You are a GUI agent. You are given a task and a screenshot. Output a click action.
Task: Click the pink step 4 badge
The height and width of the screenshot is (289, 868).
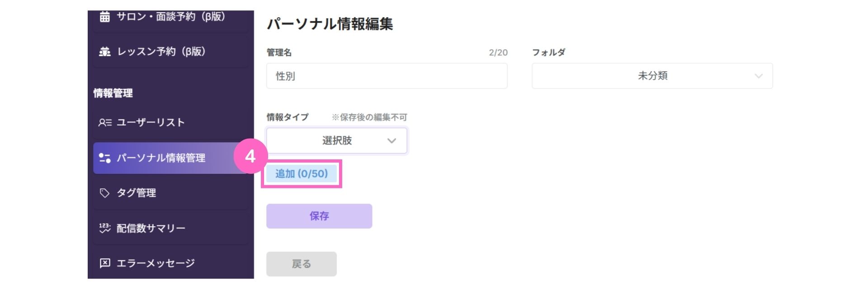pyautogui.click(x=250, y=156)
